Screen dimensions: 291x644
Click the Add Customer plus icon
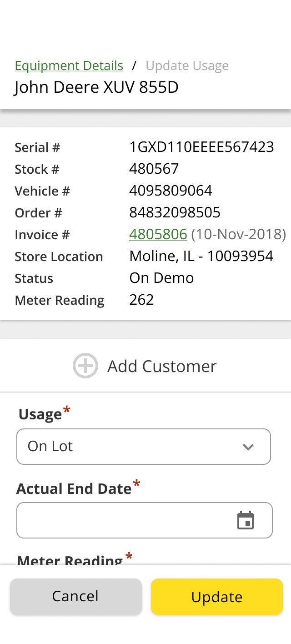click(85, 366)
